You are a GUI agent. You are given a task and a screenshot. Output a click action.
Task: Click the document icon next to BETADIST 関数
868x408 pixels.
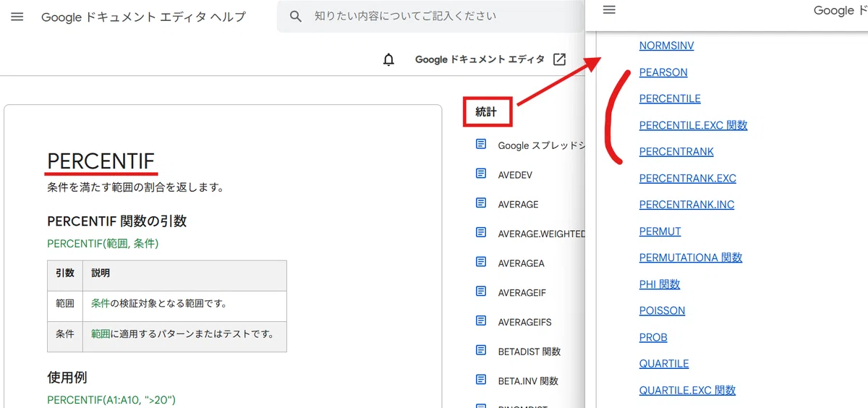click(481, 350)
